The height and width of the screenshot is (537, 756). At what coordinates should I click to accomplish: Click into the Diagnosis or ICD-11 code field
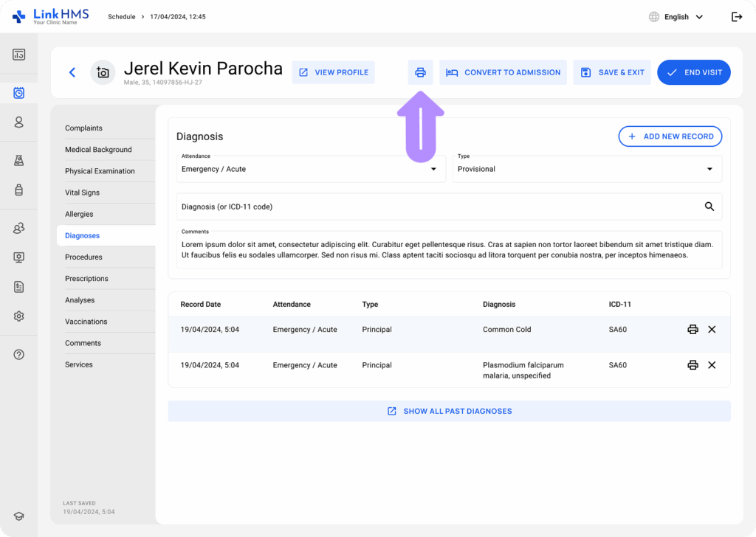[436, 207]
